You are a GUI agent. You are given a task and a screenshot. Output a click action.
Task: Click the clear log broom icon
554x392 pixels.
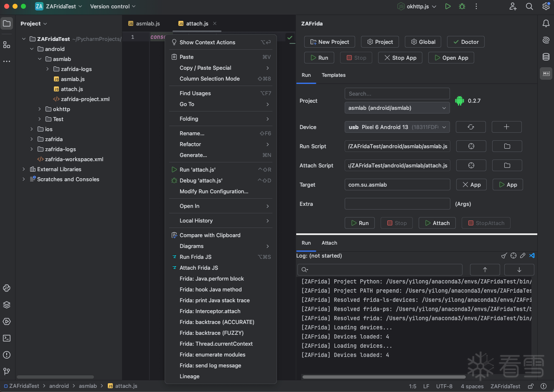[x=504, y=255]
